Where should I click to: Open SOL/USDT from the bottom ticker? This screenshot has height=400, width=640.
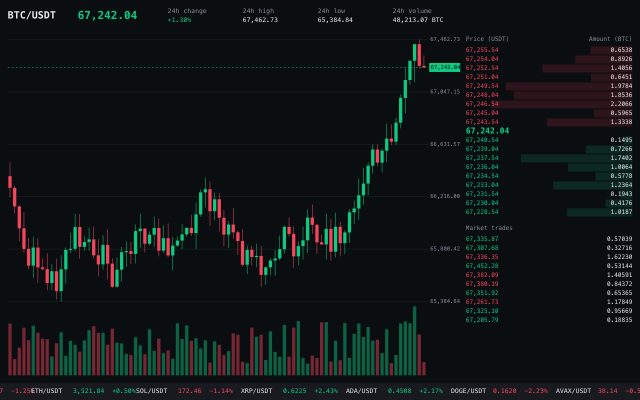(x=151, y=391)
